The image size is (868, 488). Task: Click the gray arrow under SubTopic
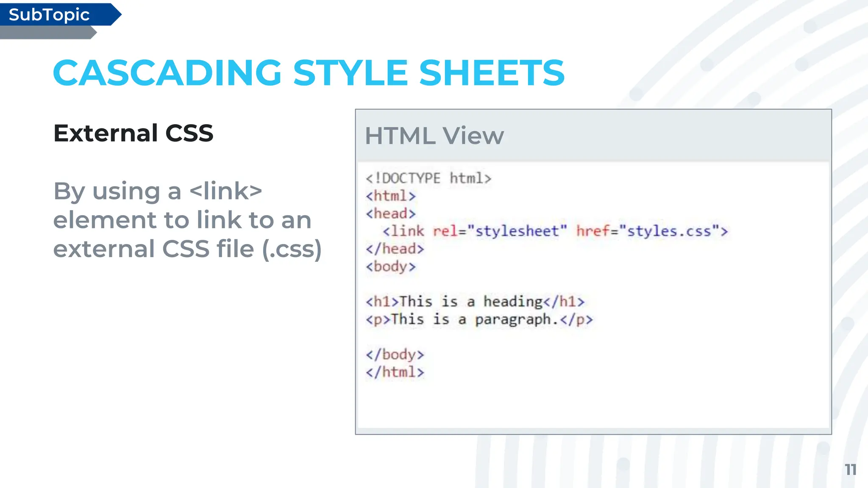[47, 33]
